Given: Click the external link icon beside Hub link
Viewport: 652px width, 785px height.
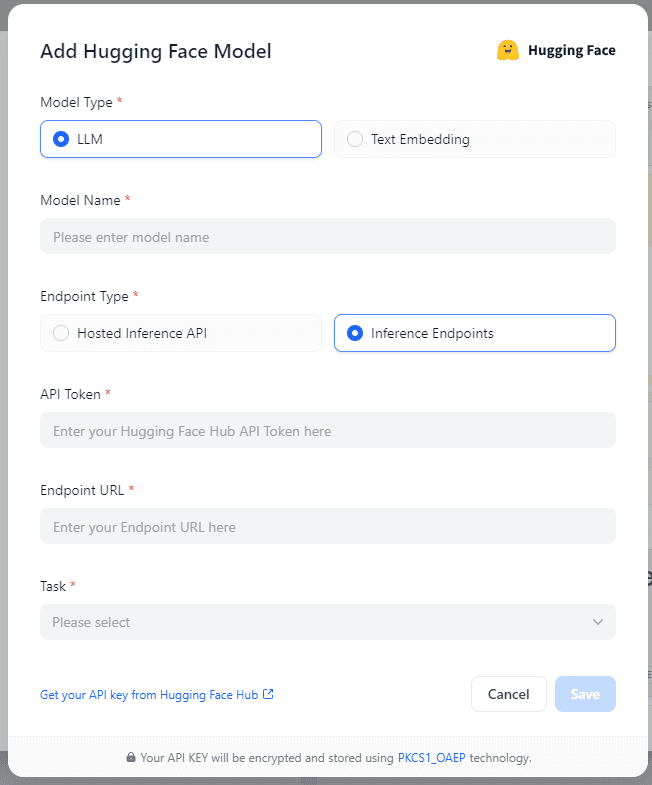Looking at the screenshot, I should [268, 694].
